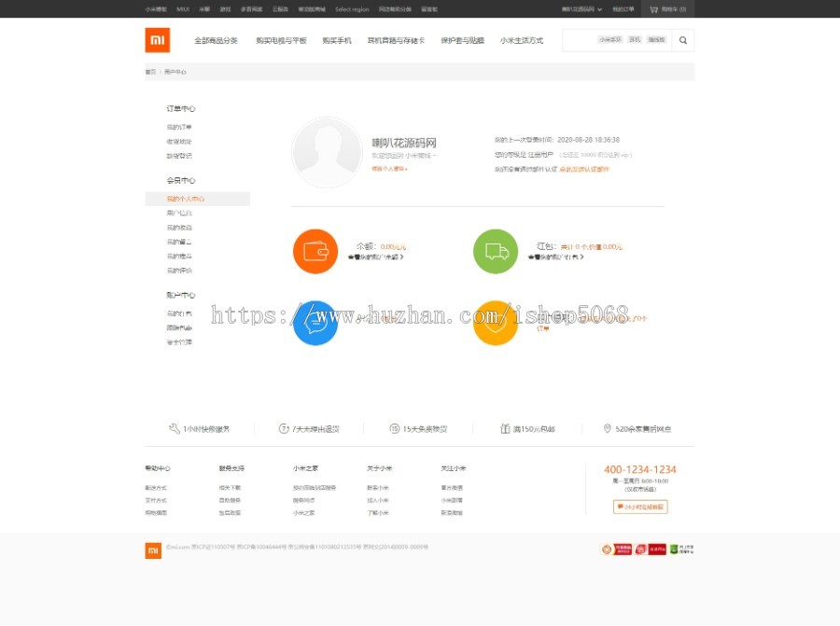Click 加入小米 in footer 关于小米 column
This screenshot has height=626, width=840.
point(378,500)
